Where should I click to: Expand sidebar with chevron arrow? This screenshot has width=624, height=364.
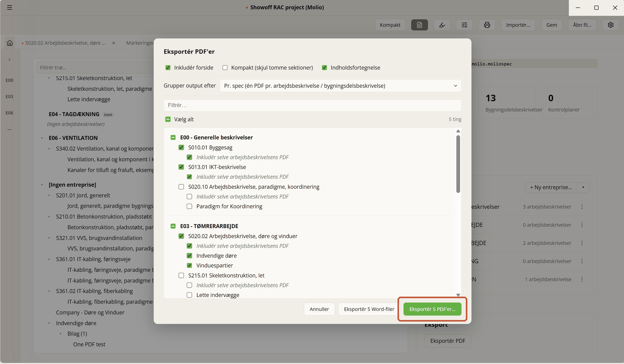(x=9, y=60)
